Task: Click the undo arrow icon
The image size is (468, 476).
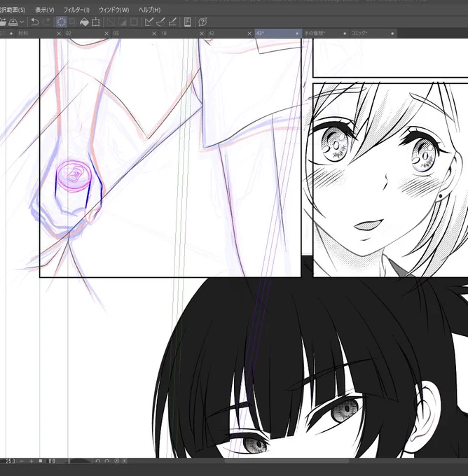Action: pyautogui.click(x=35, y=22)
